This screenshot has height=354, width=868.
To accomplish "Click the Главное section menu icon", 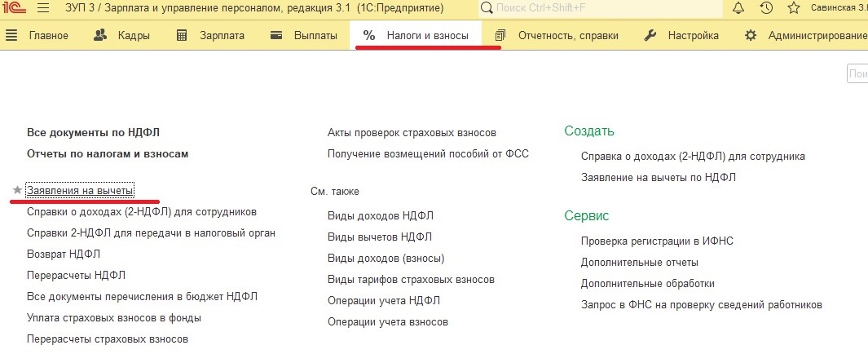I will (11, 35).
